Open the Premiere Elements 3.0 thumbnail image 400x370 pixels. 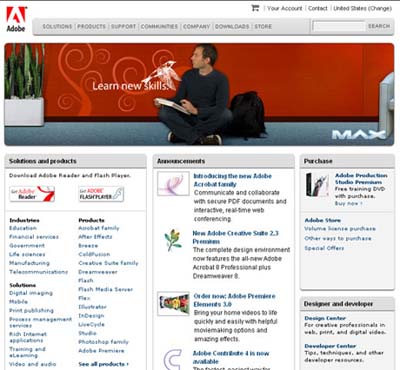pos(173,304)
